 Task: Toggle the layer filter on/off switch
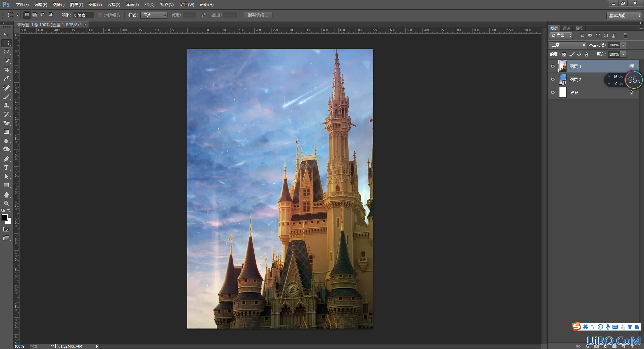point(625,35)
